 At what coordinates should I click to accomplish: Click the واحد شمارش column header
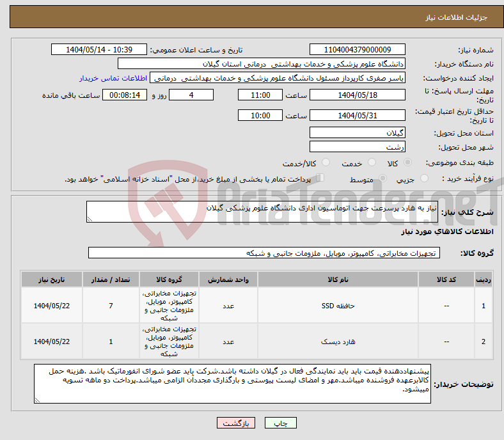click(x=228, y=279)
